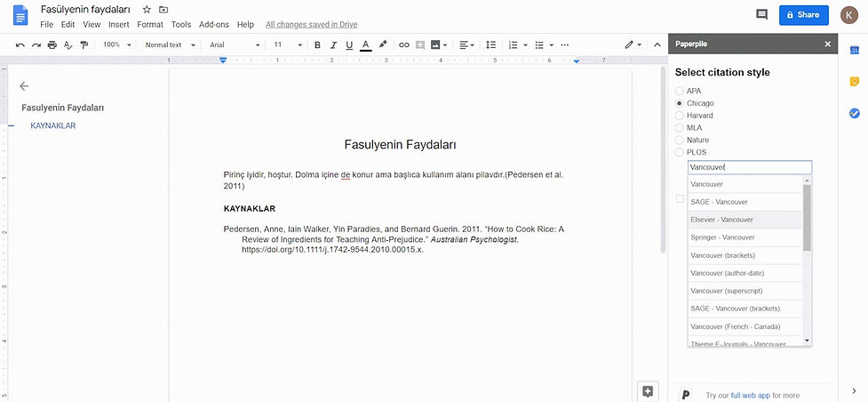This screenshot has height=402, width=868.
Task: Open the Arial font dropdown
Action: pyautogui.click(x=235, y=44)
